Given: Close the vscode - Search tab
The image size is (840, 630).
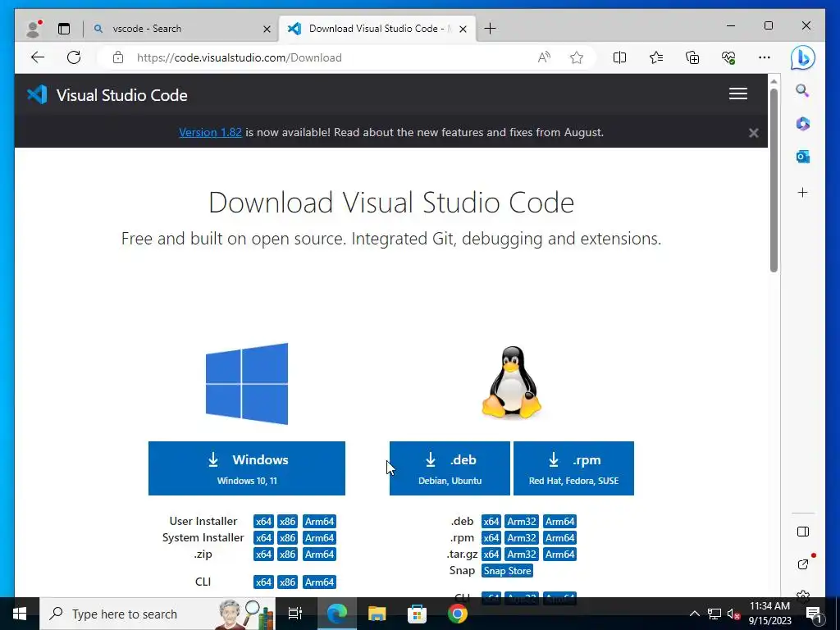Looking at the screenshot, I should [x=267, y=29].
